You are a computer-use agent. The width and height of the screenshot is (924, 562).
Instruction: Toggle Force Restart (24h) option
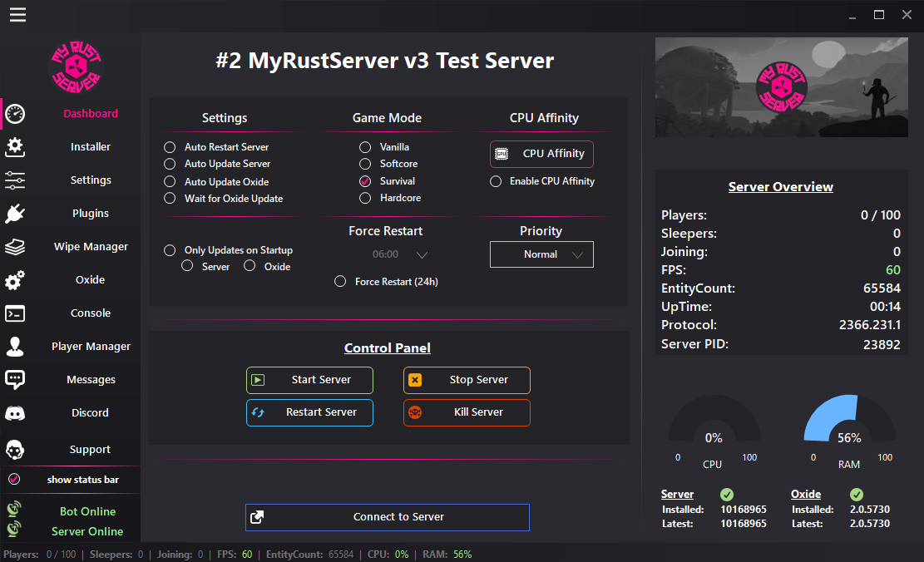point(340,282)
